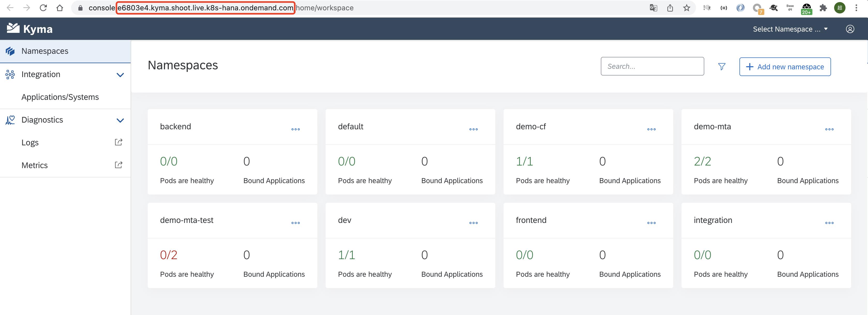Screen dimensions: 868x315
Task: Click the filter funnel icon
Action: pyautogui.click(x=722, y=67)
